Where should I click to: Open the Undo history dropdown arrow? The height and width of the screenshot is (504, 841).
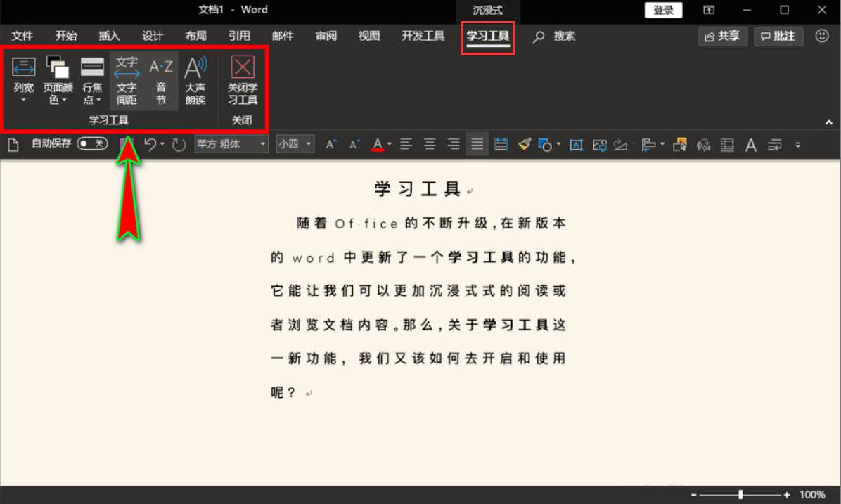click(162, 143)
